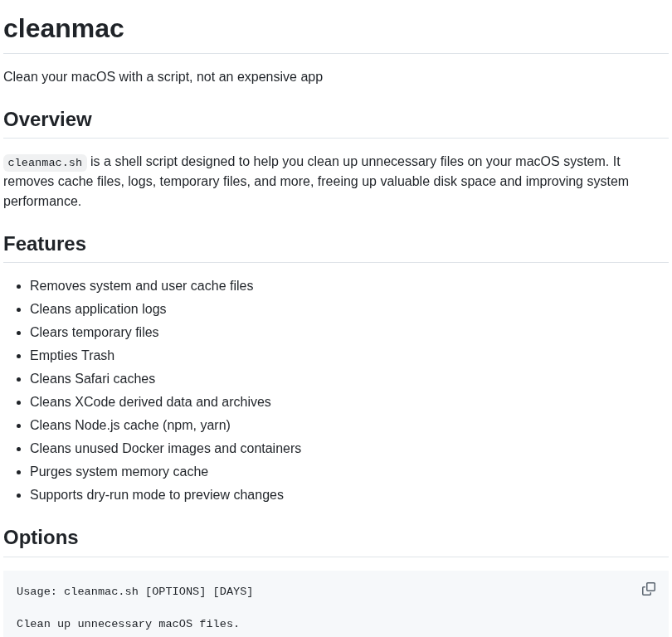
Task: Select the Options heading
Action: (41, 537)
